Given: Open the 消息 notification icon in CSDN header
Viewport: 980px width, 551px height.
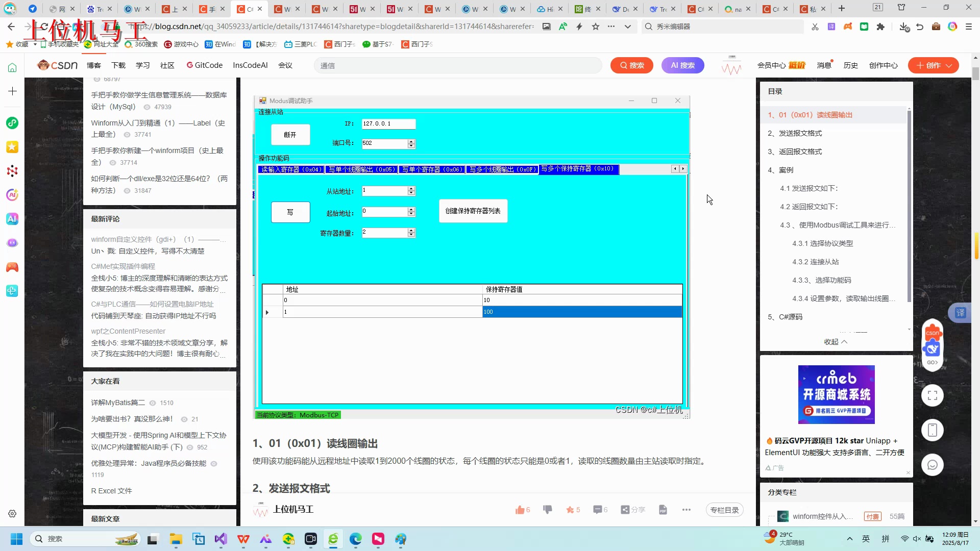Looking at the screenshot, I should click(x=824, y=65).
